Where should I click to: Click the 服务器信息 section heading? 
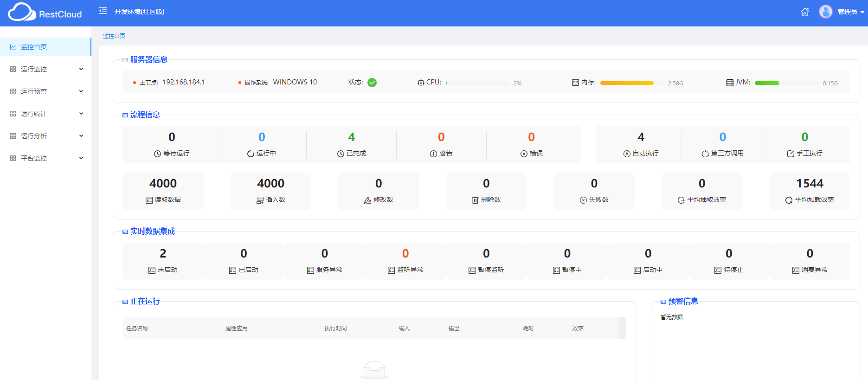coord(148,59)
